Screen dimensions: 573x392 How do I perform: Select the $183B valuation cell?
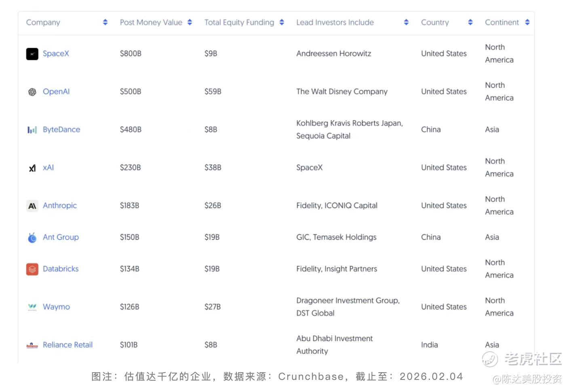pos(129,205)
